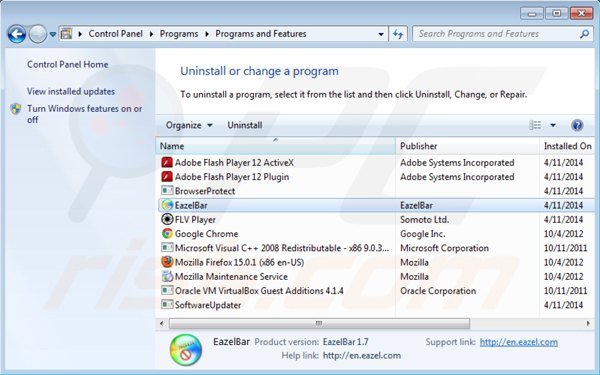Open the Organize menu
The image size is (600, 375).
pos(189,125)
